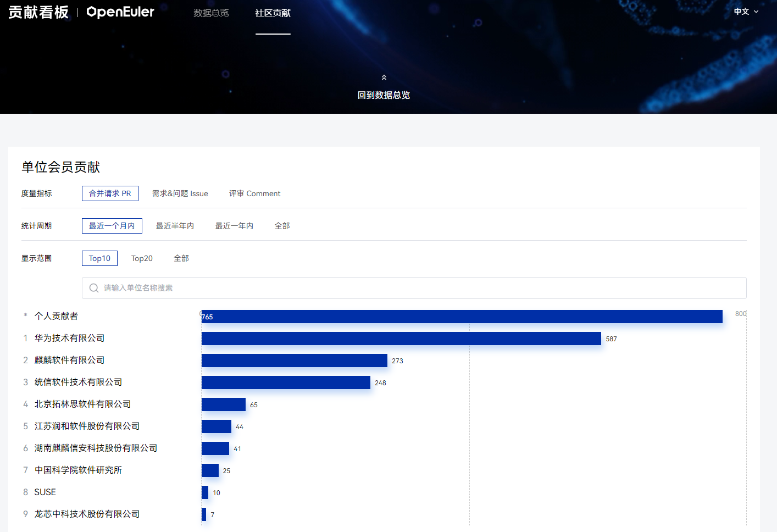Select 需求&问题 Issue metric
The image size is (777, 532).
(180, 193)
